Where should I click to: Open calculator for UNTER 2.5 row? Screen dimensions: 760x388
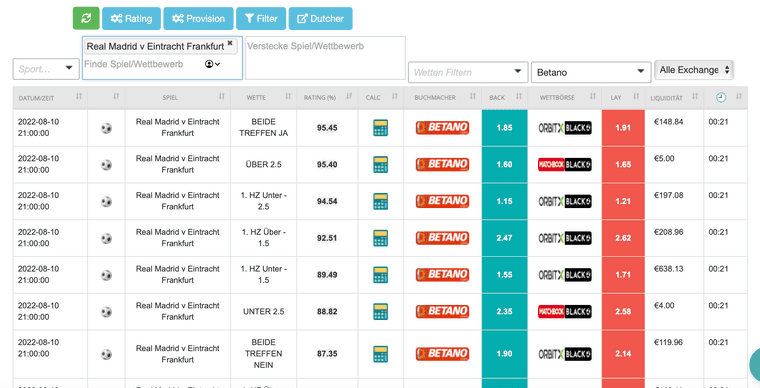380,311
